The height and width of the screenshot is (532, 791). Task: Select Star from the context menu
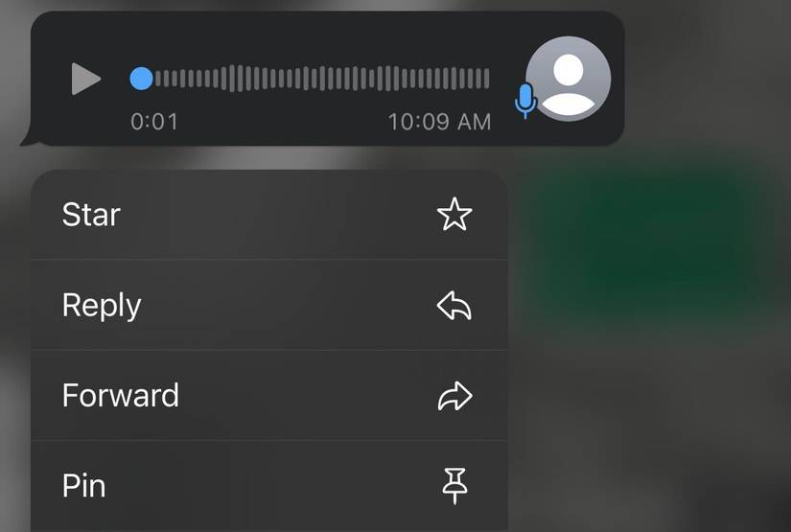pos(268,215)
